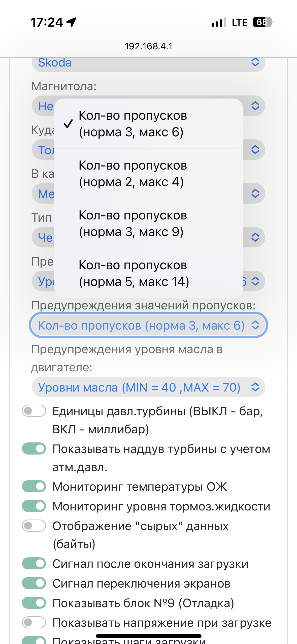Tap chevron icon of Магнитола dropdown
The width and height of the screenshot is (297, 644).
(255, 106)
